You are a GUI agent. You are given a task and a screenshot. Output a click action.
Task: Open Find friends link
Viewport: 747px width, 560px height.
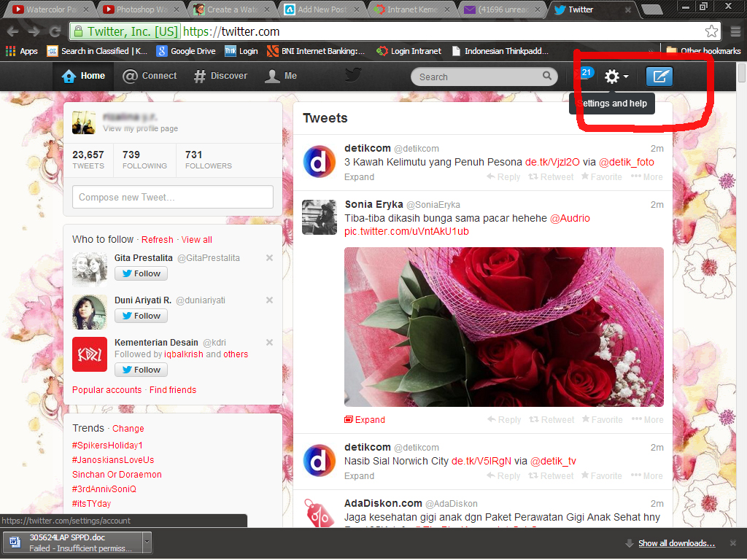pyautogui.click(x=173, y=390)
